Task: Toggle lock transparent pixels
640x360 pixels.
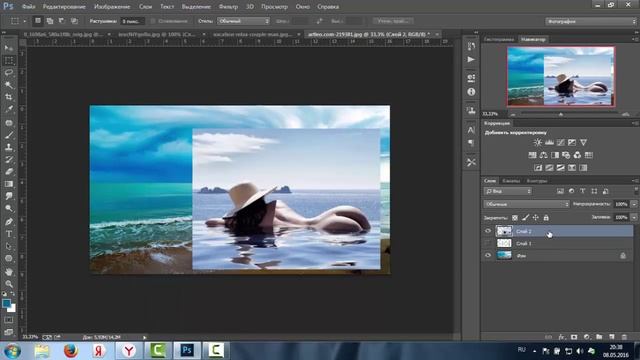Action: tap(515, 218)
